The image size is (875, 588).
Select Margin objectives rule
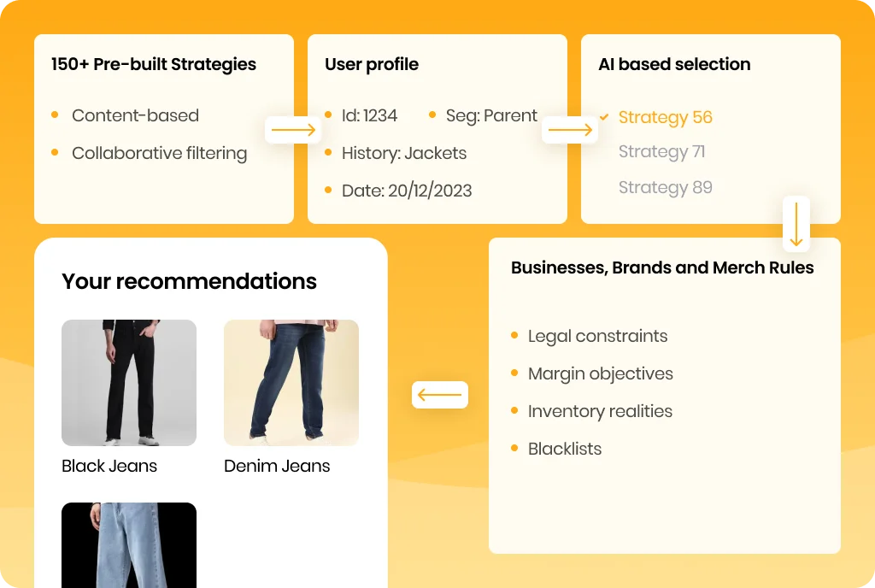(x=601, y=373)
